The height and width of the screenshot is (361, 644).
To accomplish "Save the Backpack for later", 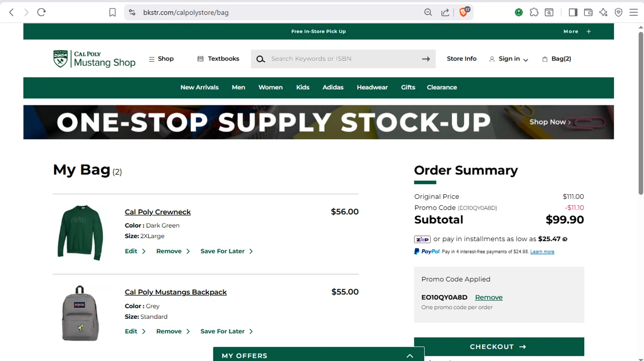I will pos(226,331).
